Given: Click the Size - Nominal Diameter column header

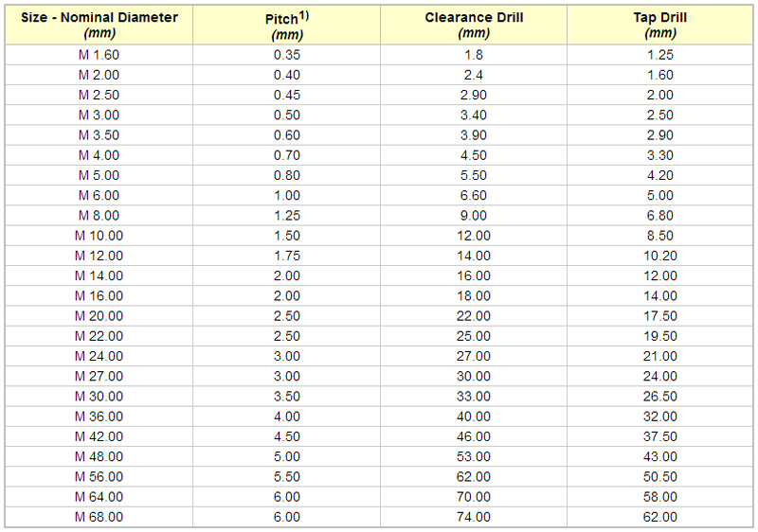Looking at the screenshot, I should (x=99, y=26).
